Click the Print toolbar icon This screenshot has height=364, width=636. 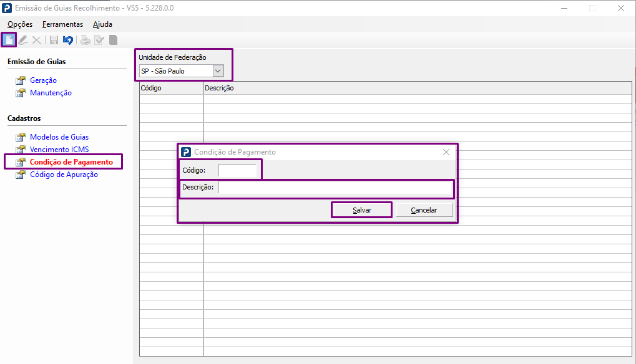[85, 40]
